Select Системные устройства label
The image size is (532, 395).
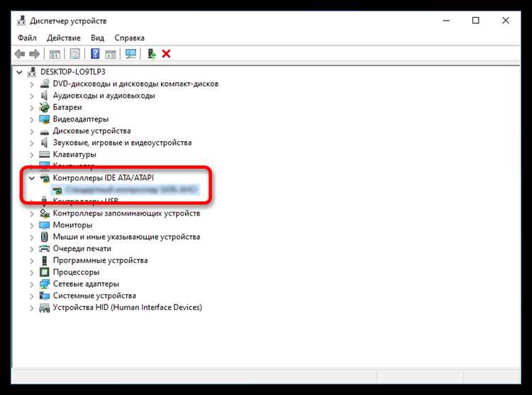[x=94, y=296]
